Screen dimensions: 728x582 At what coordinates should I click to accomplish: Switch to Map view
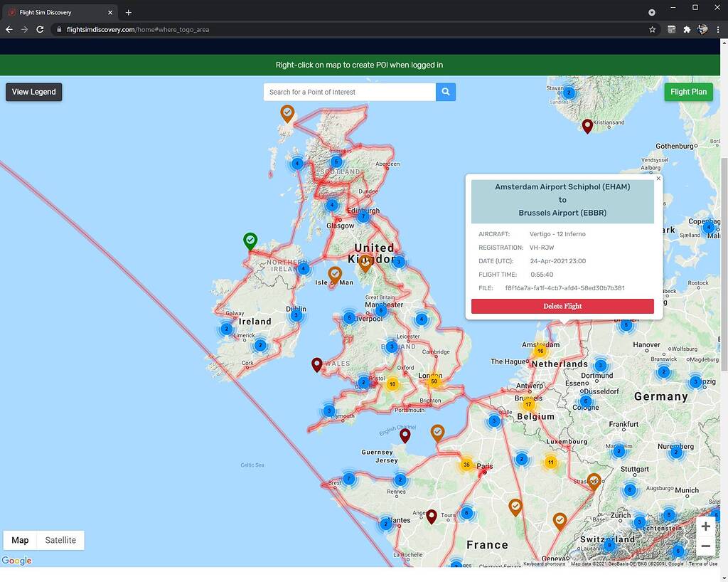[x=20, y=540]
